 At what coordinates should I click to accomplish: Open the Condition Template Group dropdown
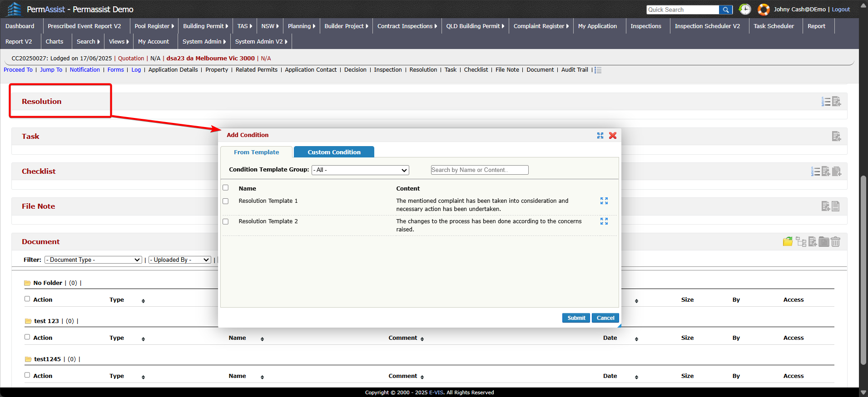click(360, 170)
